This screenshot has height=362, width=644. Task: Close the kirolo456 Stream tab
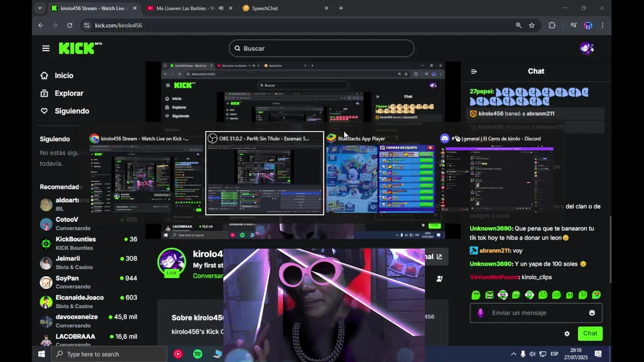coord(134,8)
